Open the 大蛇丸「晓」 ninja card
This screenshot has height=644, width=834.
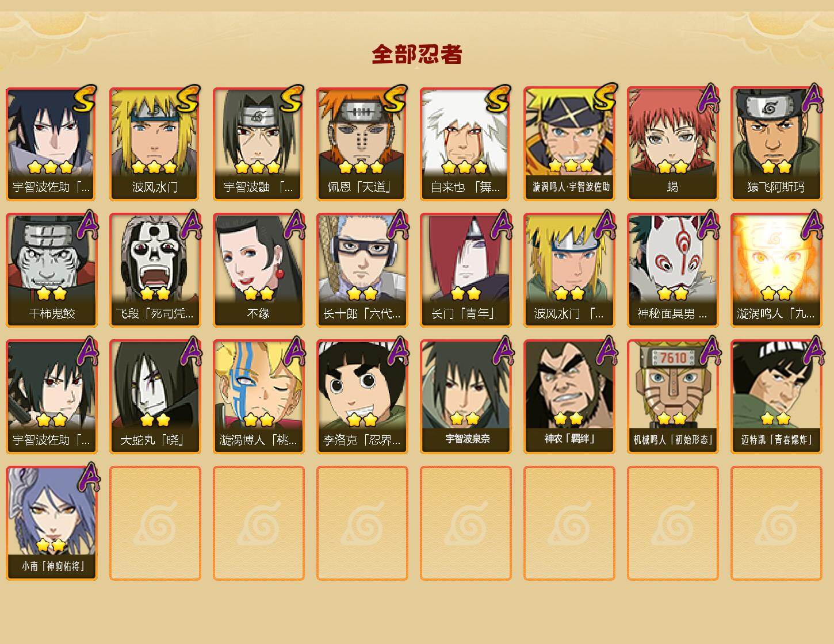pyautogui.click(x=155, y=397)
